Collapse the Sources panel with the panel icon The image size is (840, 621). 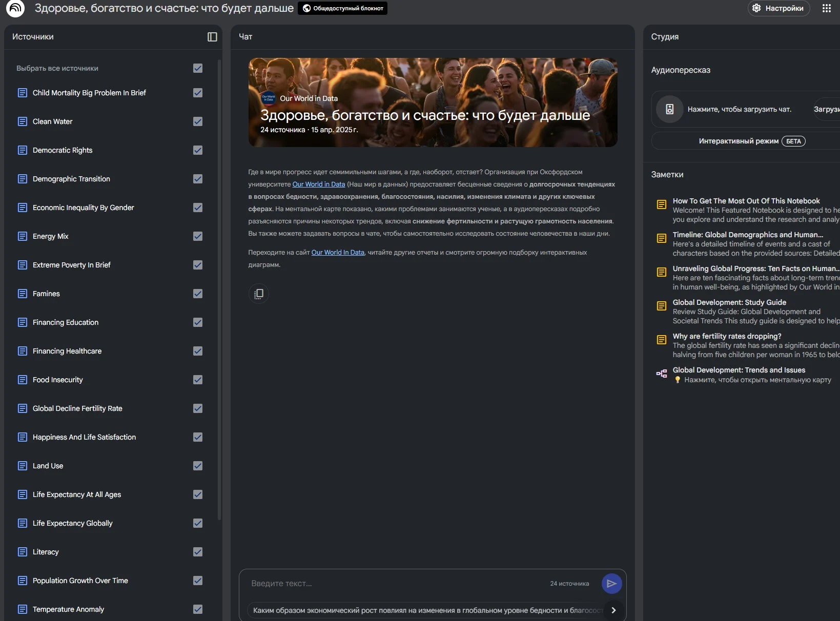tap(212, 37)
